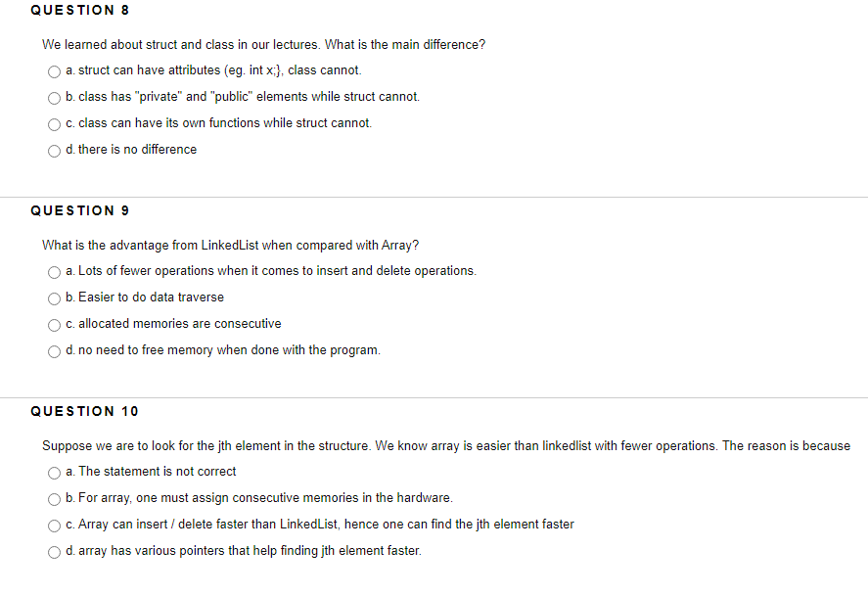868x595 pixels.
Task: Select option c about consecutive allocated memories
Action: point(54,324)
